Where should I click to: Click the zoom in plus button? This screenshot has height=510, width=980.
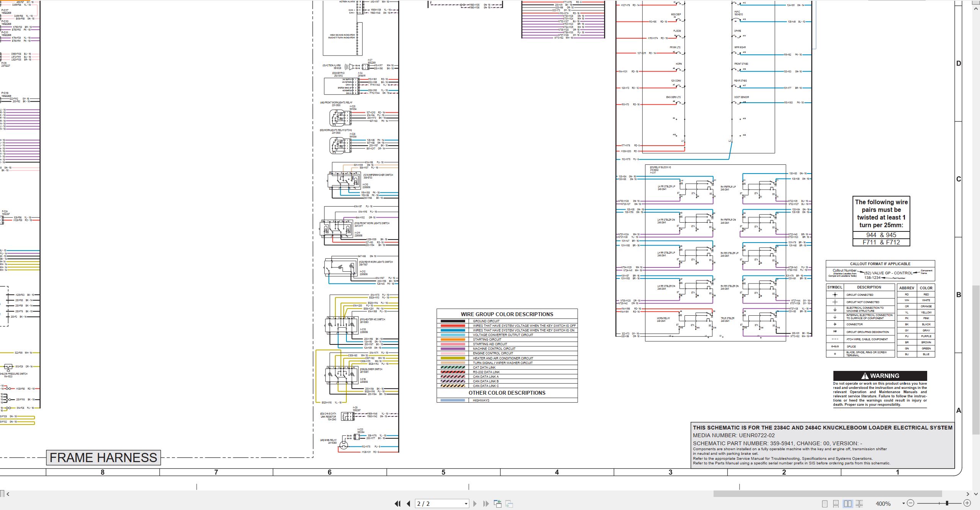[967, 503]
